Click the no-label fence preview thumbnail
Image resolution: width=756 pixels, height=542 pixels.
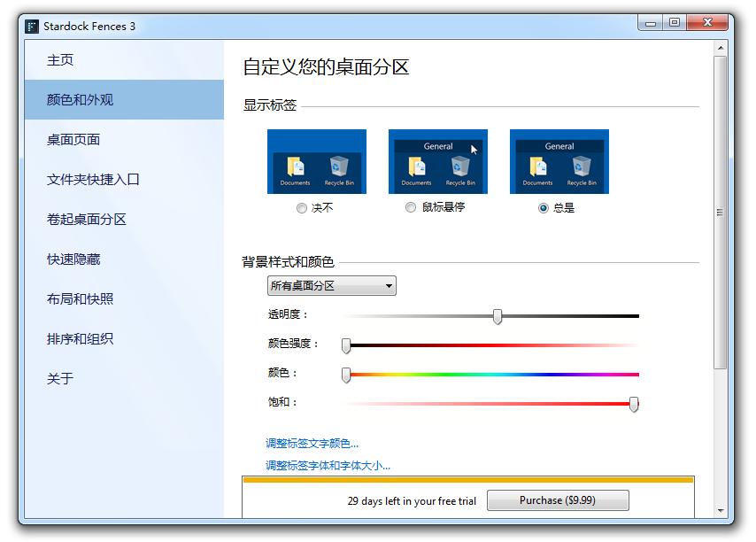[x=317, y=161]
